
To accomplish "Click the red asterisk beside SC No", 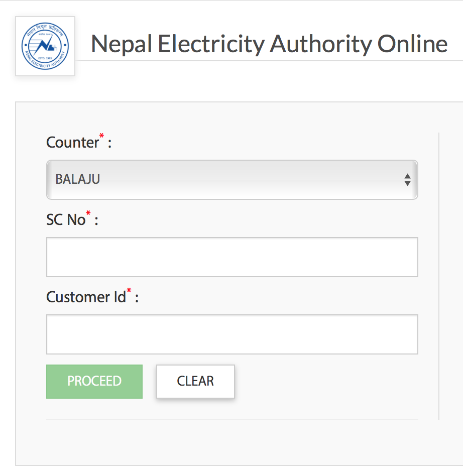I will [89, 214].
